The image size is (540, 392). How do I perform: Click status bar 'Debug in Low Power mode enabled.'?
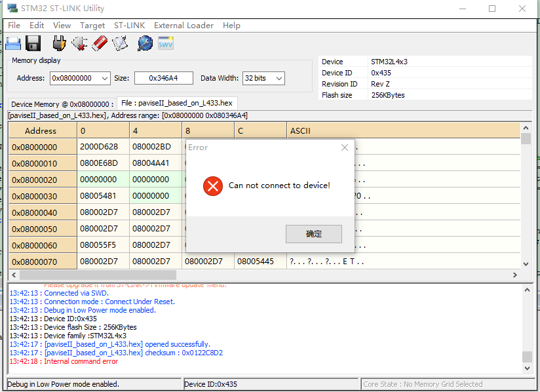tap(94, 384)
